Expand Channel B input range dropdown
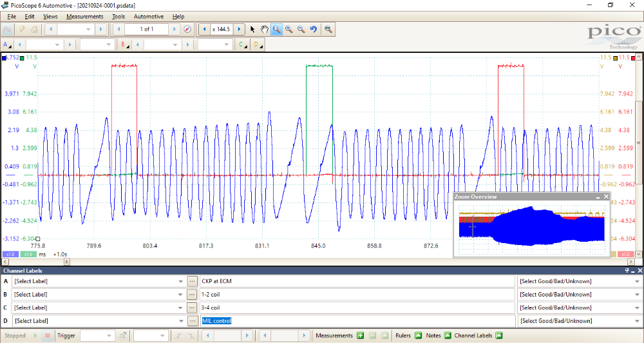Image resolution: width=644 pixels, height=343 pixels. pos(175,44)
